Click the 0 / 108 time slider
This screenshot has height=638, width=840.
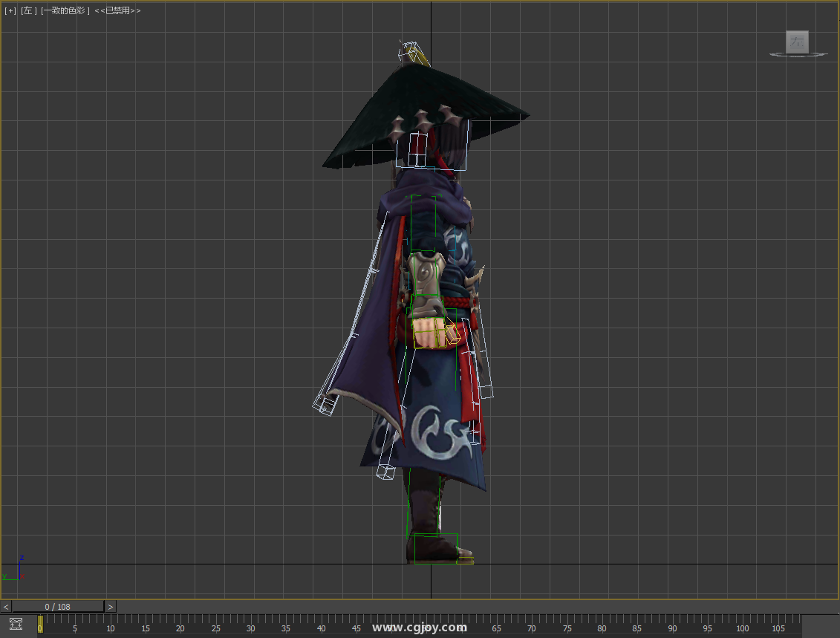[x=58, y=607]
